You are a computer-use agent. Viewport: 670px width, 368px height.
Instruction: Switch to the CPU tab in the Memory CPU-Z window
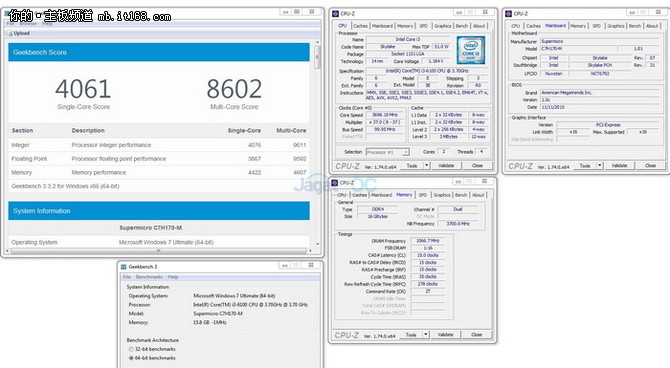[x=342, y=195]
